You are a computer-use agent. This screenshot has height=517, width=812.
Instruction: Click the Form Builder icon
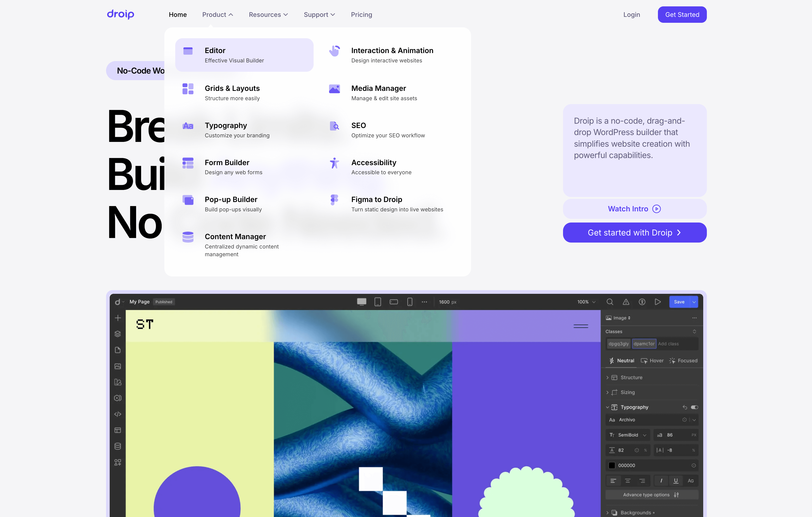point(188,163)
